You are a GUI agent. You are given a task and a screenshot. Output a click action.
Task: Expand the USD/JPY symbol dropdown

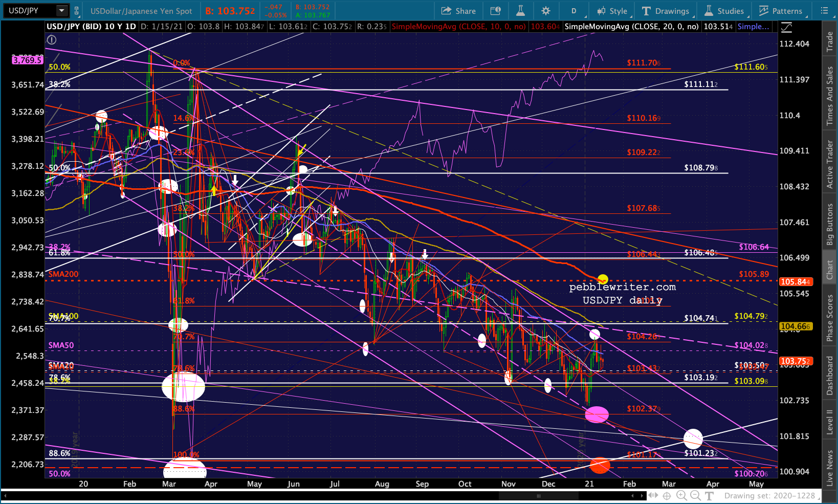coord(61,10)
